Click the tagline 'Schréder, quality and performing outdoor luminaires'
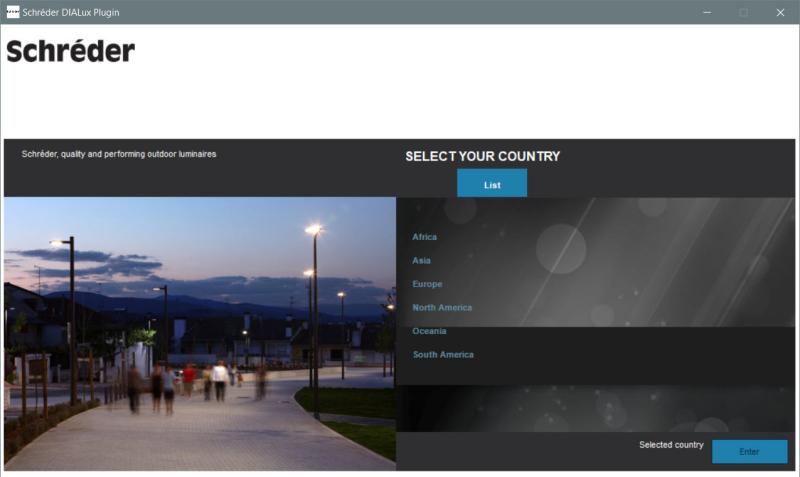 click(119, 154)
